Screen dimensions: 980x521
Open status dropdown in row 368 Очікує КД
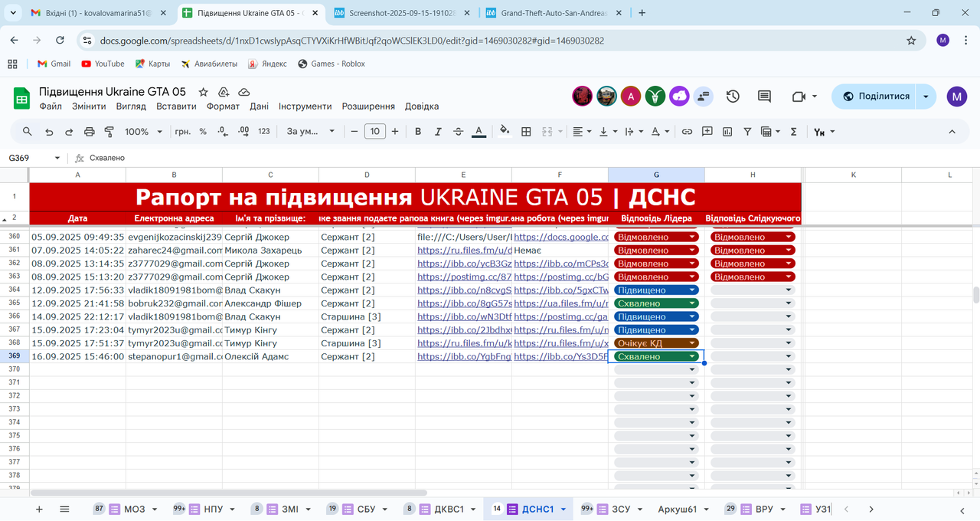click(x=692, y=343)
